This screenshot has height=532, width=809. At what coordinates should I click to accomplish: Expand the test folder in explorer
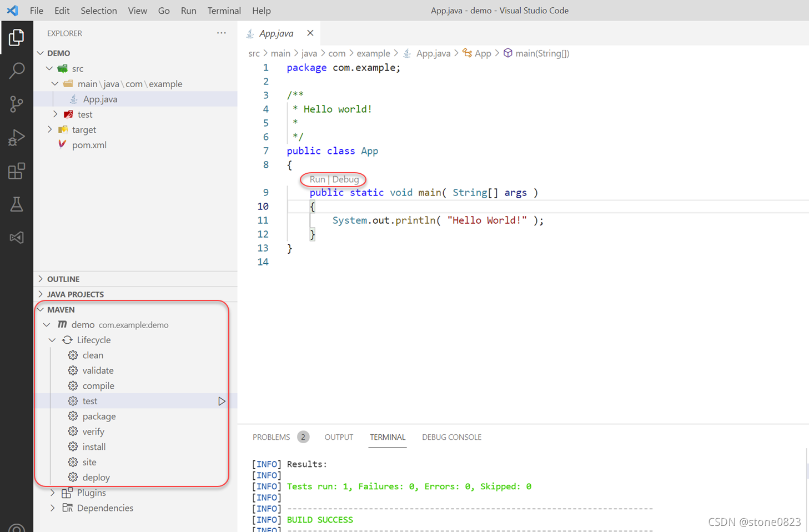coord(55,114)
